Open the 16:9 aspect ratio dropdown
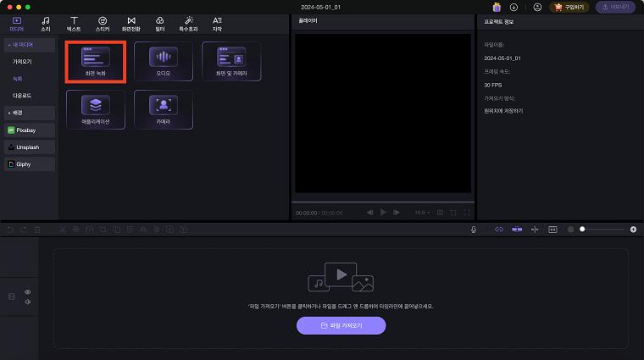 tap(422, 213)
